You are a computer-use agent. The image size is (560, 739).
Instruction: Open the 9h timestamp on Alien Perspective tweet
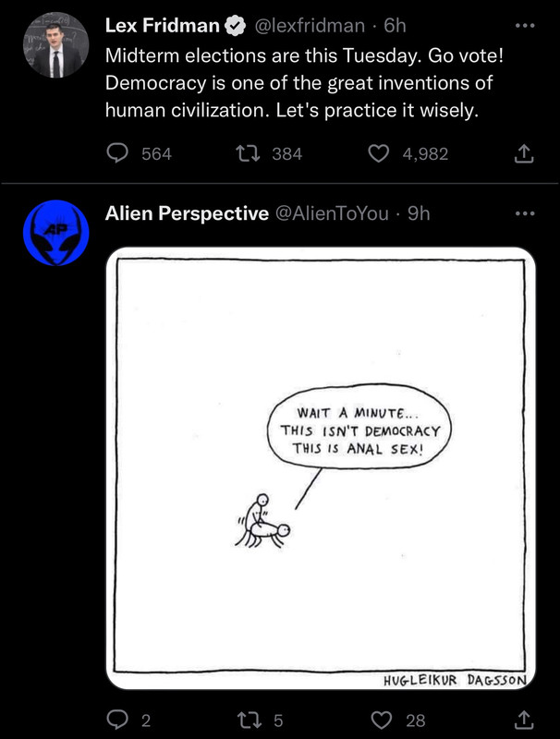(419, 213)
